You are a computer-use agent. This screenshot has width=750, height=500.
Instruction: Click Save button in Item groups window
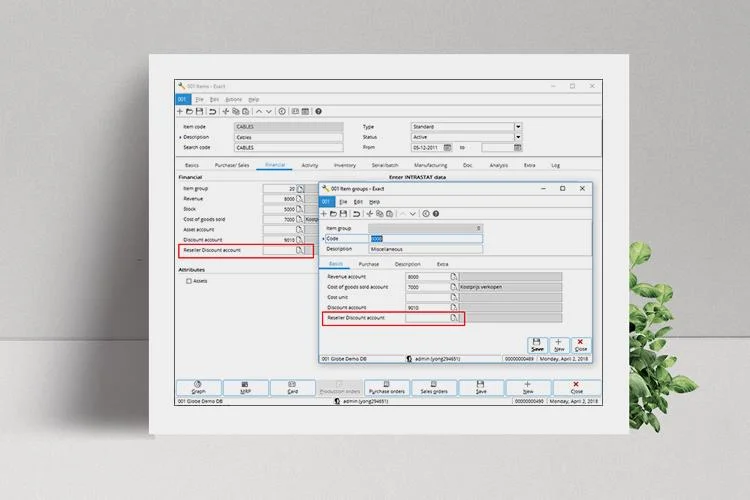[537, 345]
